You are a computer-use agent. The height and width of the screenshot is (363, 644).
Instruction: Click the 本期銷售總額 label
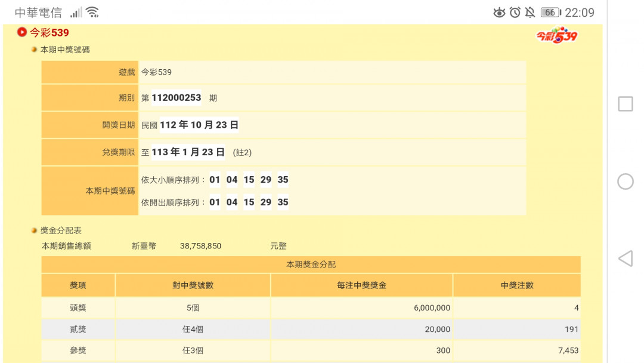click(66, 246)
